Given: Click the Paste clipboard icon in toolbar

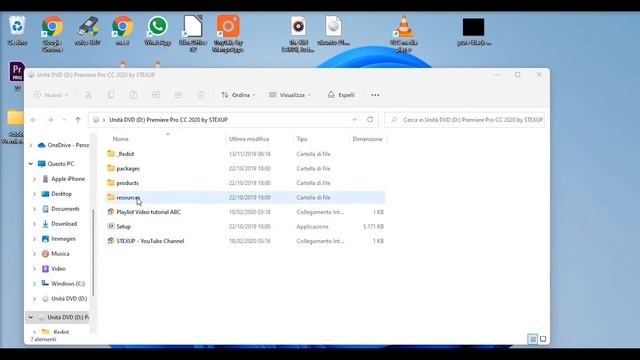Looking at the screenshot, I should [x=133, y=95].
